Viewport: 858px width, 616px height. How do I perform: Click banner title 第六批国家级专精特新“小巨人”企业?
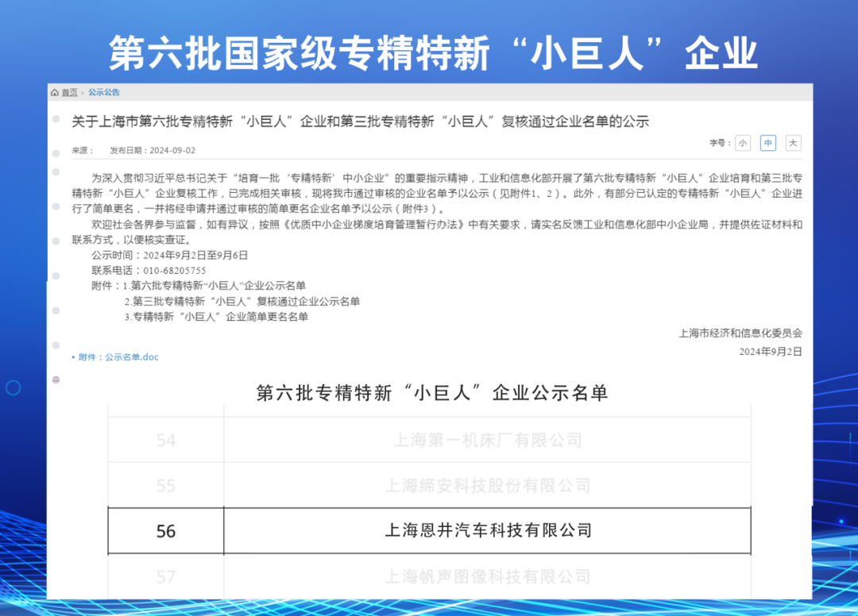(x=434, y=53)
